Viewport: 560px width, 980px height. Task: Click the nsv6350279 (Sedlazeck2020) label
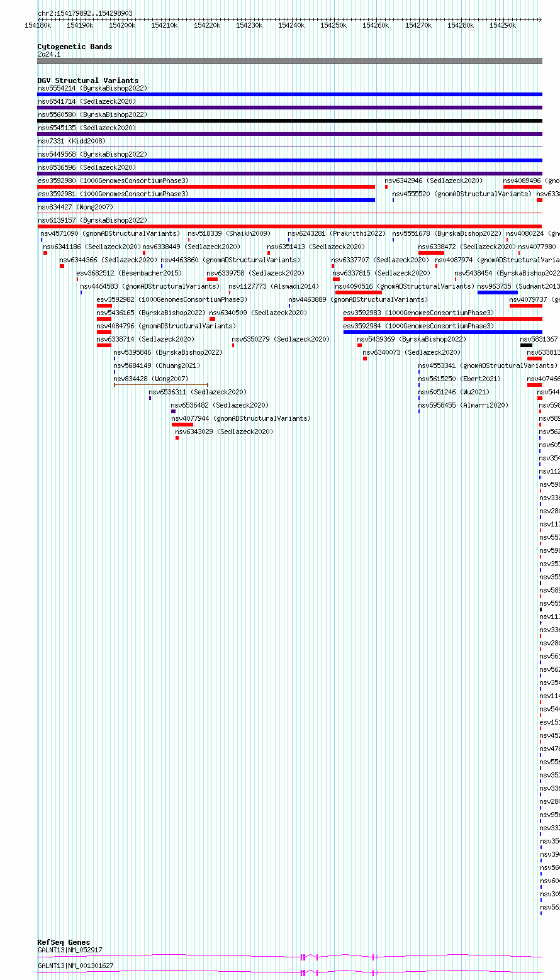coord(281,340)
